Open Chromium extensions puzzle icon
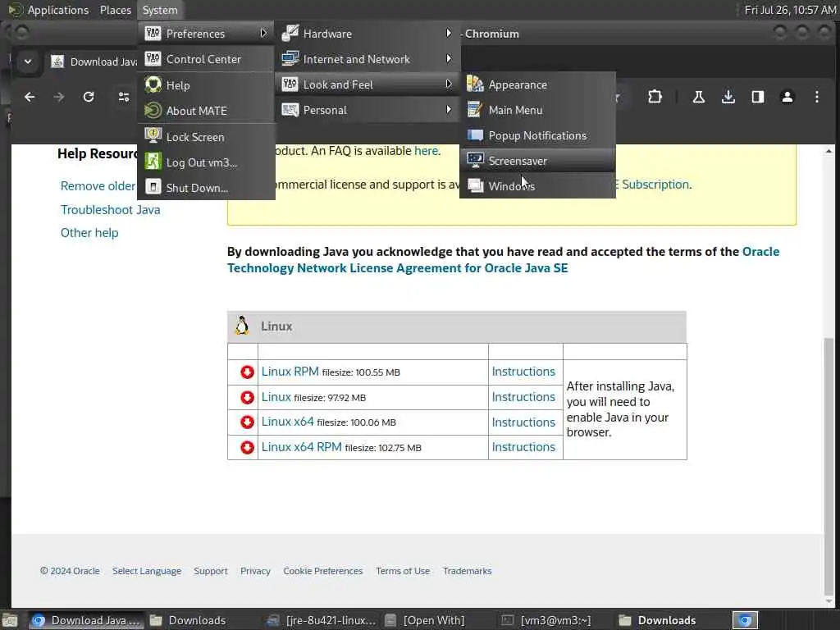The image size is (840, 630). [x=655, y=97]
